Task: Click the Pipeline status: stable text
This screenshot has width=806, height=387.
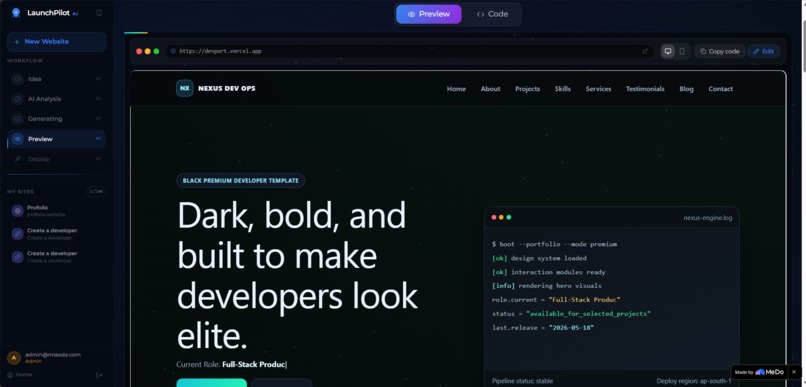Action: tap(522, 381)
